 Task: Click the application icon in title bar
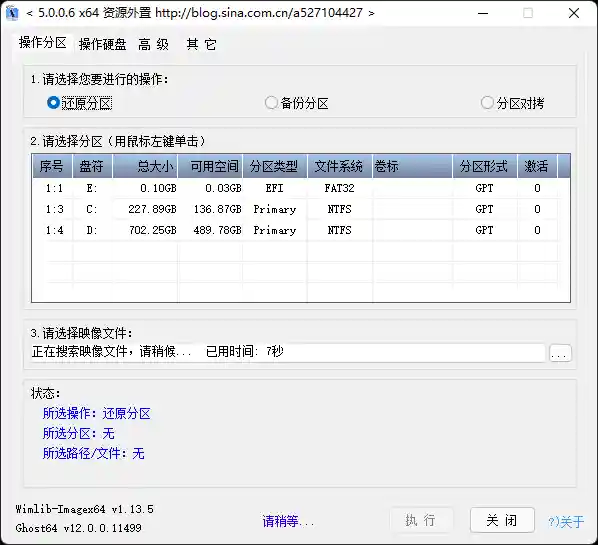pos(12,13)
